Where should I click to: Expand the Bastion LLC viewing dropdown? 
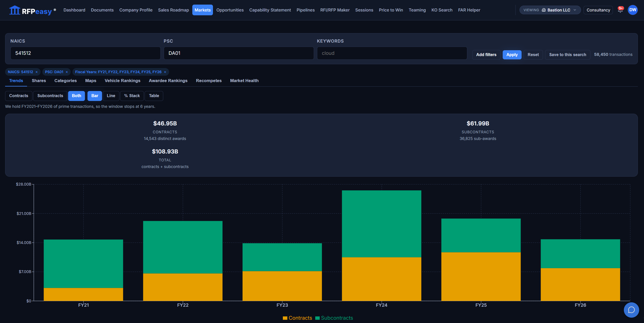[550, 10]
